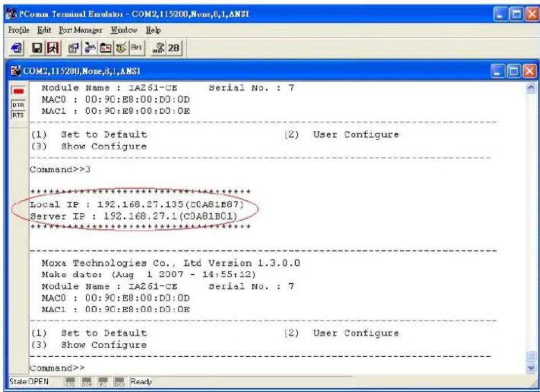Toggle the DTR signal button

click(x=18, y=105)
